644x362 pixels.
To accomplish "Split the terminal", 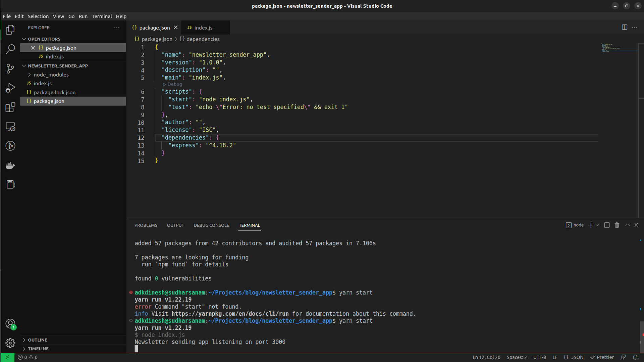I will click(x=607, y=225).
